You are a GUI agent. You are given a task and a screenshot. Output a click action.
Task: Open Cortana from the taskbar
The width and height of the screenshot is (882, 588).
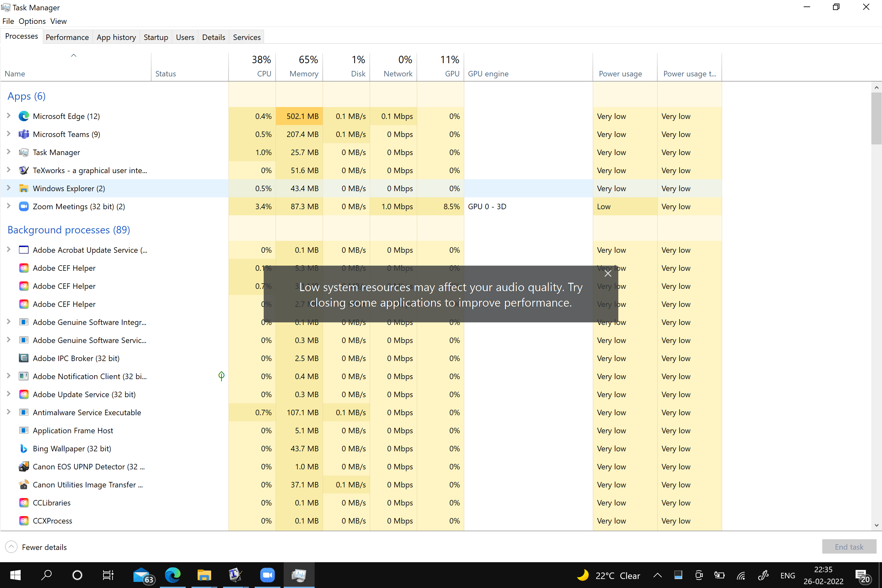pyautogui.click(x=77, y=575)
